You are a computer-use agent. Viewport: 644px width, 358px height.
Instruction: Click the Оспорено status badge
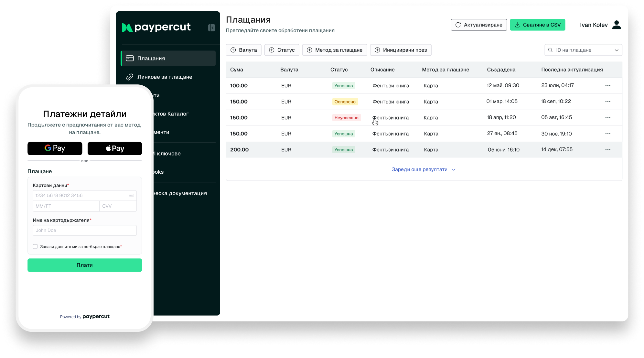(x=345, y=102)
